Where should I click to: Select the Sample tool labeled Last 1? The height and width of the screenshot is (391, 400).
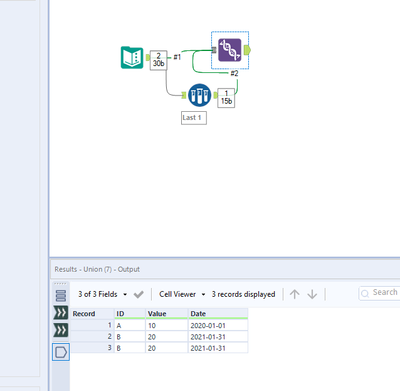pos(199,95)
